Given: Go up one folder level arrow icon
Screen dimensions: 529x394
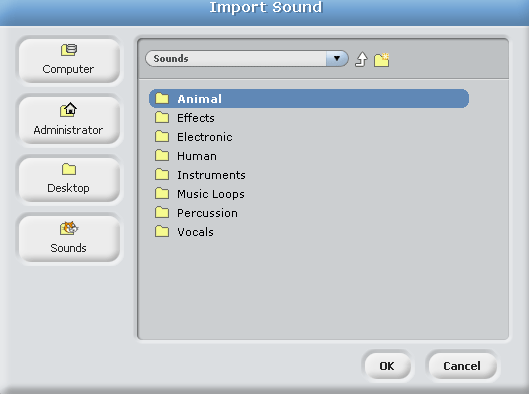Looking at the screenshot, I should tap(361, 59).
